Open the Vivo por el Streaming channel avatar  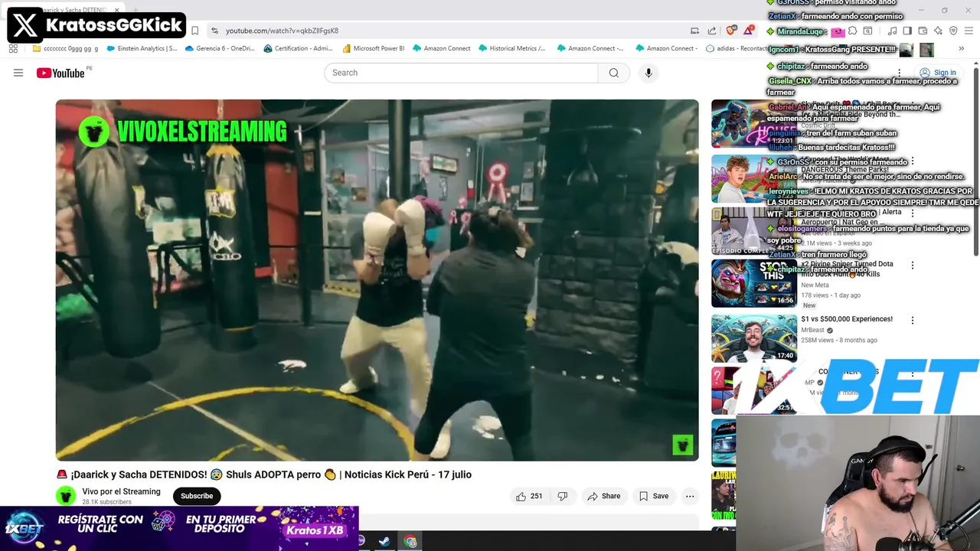pyautogui.click(x=66, y=496)
